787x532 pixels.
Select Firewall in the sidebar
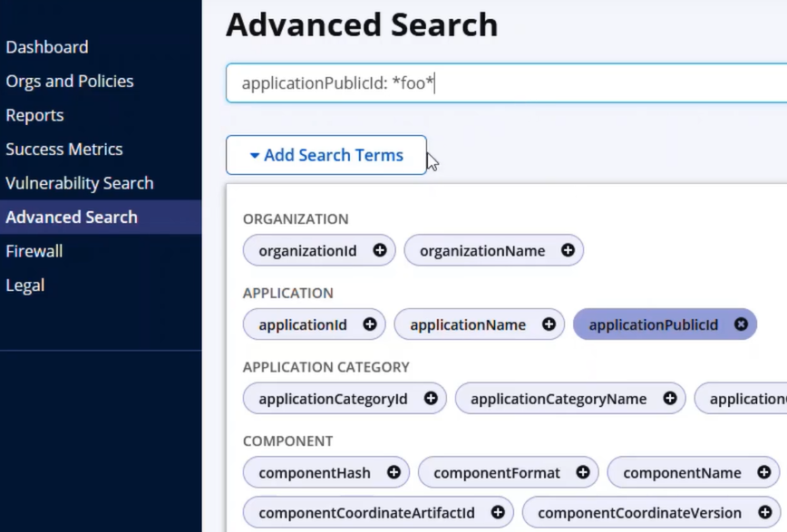click(34, 251)
